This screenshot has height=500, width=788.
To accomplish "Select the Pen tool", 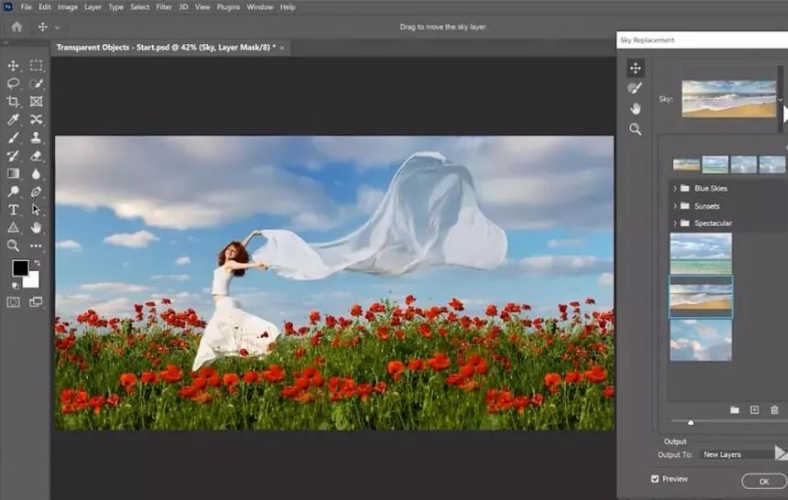I will pyautogui.click(x=36, y=191).
